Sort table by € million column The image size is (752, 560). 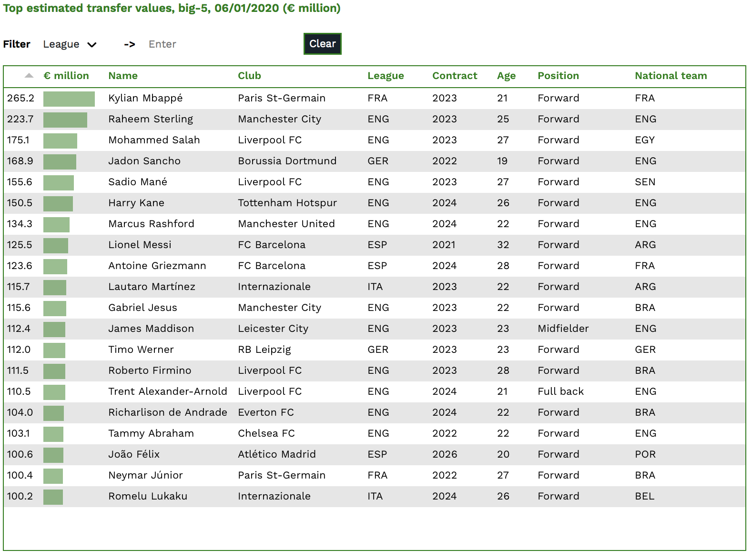pyautogui.click(x=66, y=76)
